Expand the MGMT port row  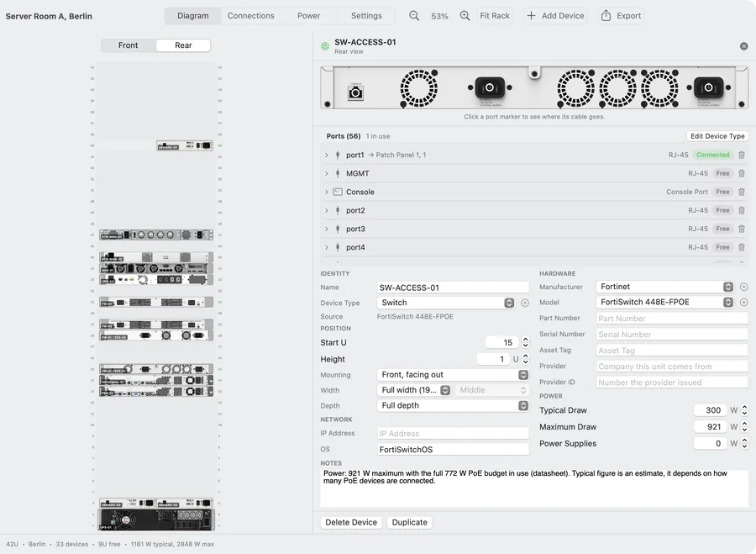[x=327, y=173]
